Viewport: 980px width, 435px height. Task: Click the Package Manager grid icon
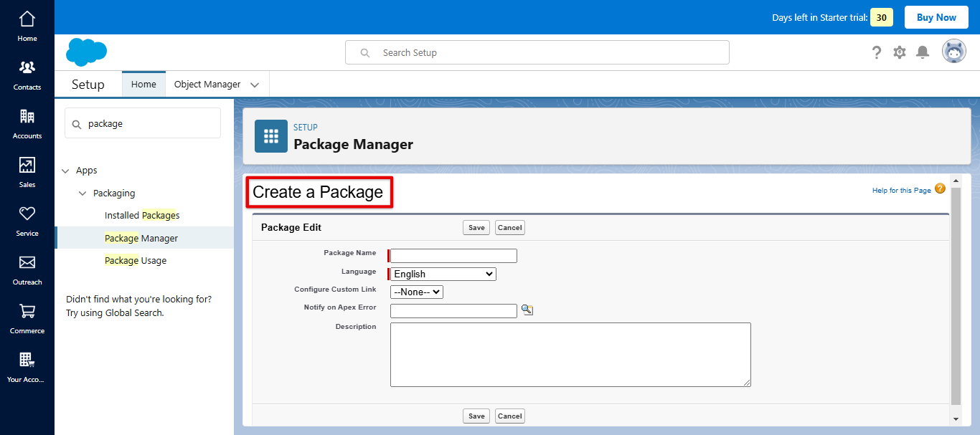271,136
